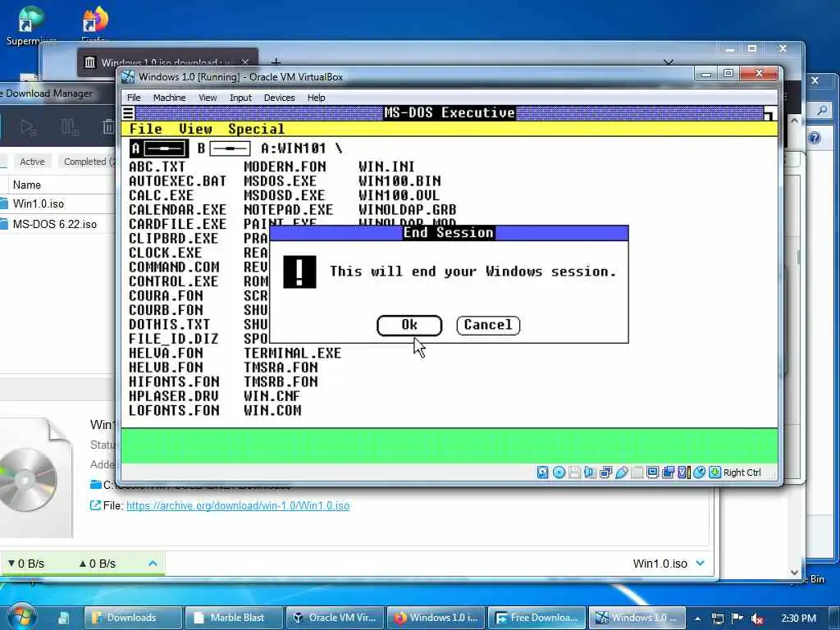
Task: Select WIN.COM file
Action: (272, 411)
